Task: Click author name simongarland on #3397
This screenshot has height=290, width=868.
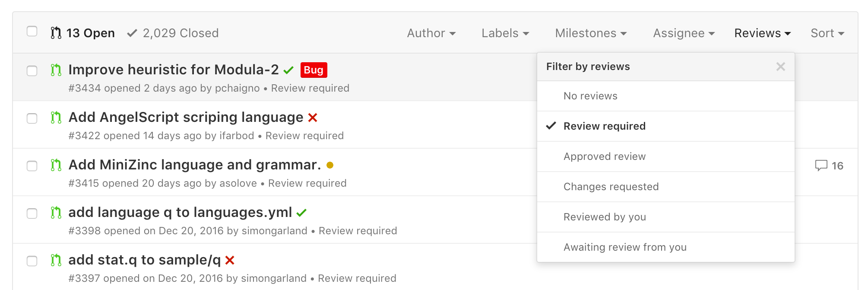Action: tap(273, 278)
